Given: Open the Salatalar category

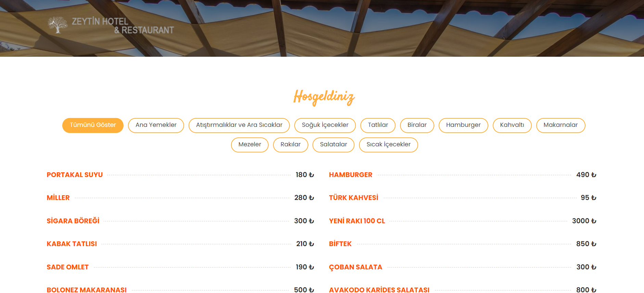Looking at the screenshot, I should (x=333, y=145).
